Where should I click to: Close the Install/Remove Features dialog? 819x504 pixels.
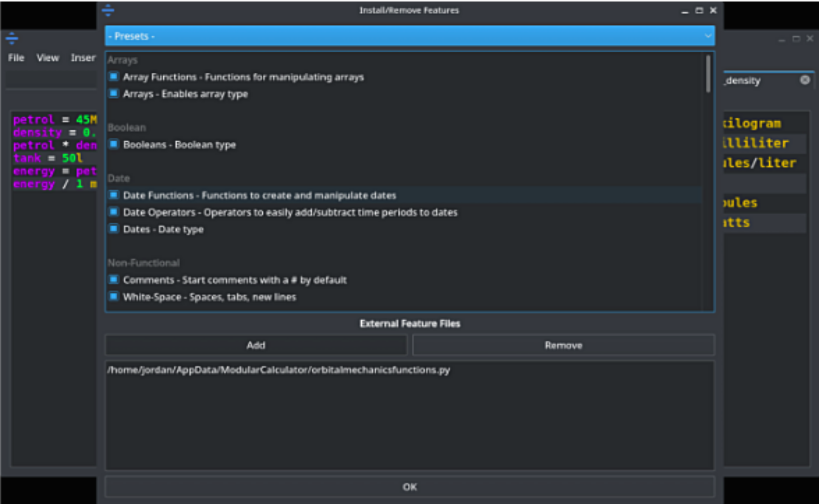[713, 10]
